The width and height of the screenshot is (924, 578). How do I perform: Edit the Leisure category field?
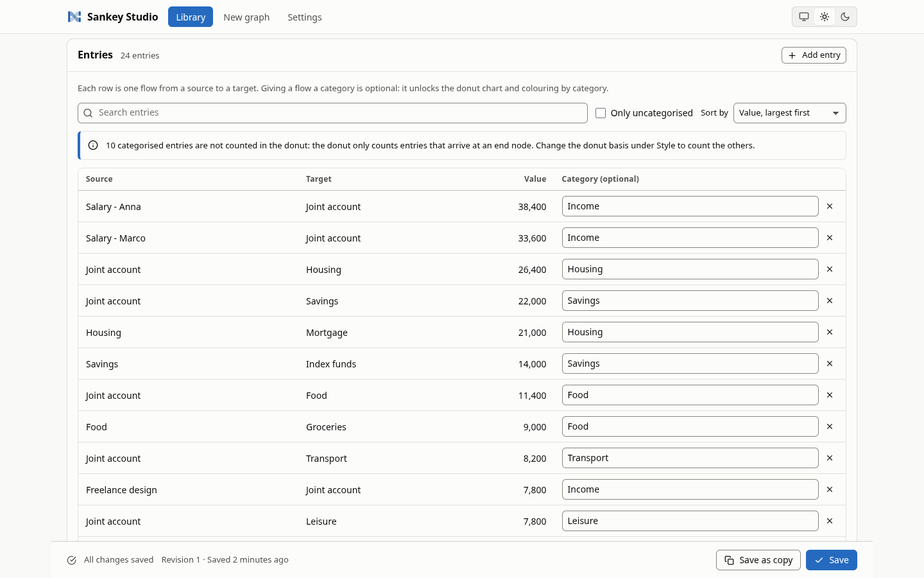point(690,521)
